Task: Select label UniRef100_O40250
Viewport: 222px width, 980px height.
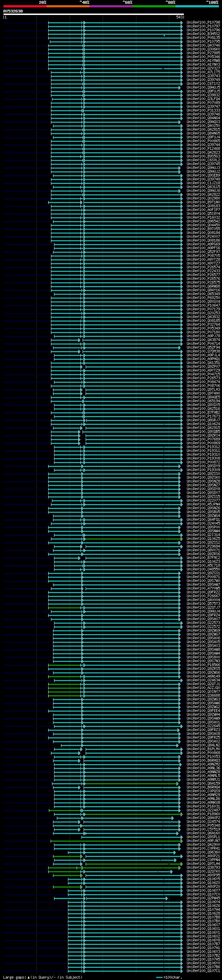Action: point(203,125)
